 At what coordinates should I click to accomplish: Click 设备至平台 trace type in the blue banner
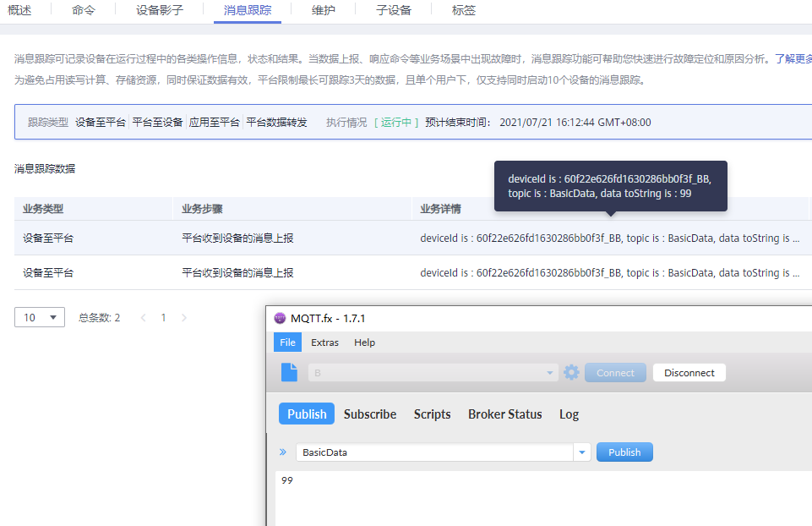(x=101, y=123)
